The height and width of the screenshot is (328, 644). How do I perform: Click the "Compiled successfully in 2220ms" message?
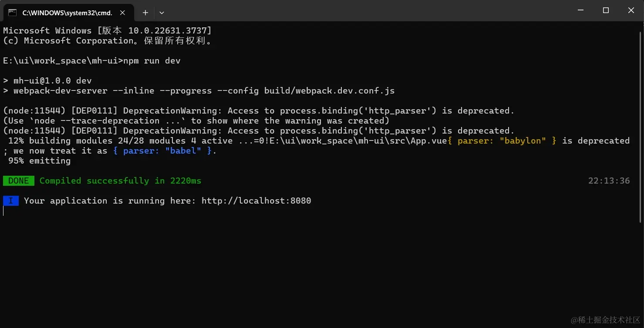click(120, 181)
